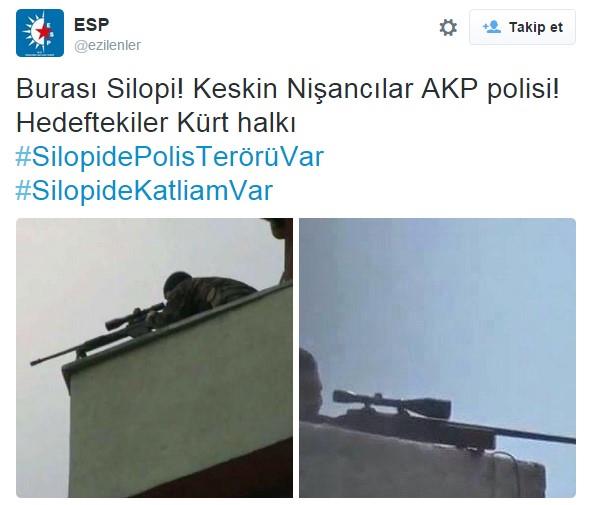Click the add-person follow icon
Viewport: 590px width, 505px height.
tap(492, 27)
